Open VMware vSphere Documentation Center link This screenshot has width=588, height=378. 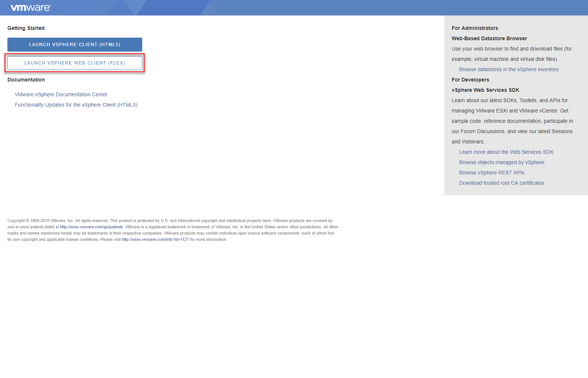click(61, 95)
